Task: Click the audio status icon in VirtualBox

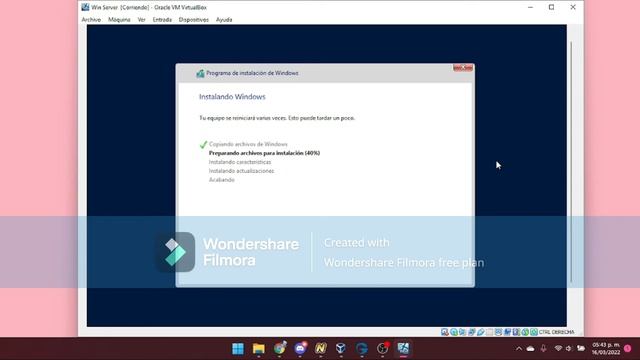Action: point(462,332)
